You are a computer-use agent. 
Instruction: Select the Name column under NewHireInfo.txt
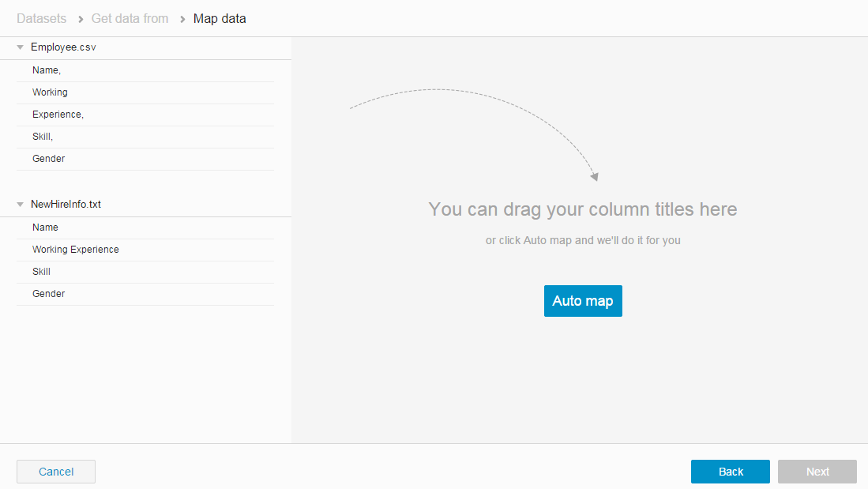pos(45,228)
